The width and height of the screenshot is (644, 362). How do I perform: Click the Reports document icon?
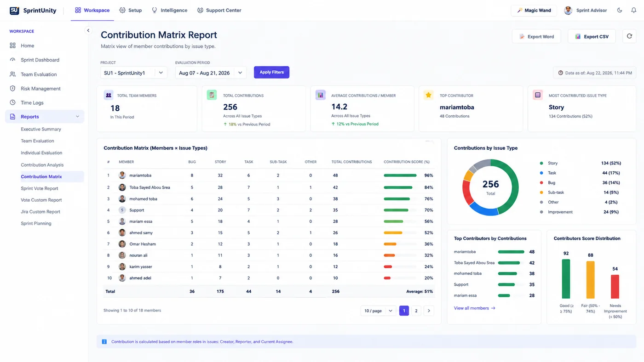13,117
